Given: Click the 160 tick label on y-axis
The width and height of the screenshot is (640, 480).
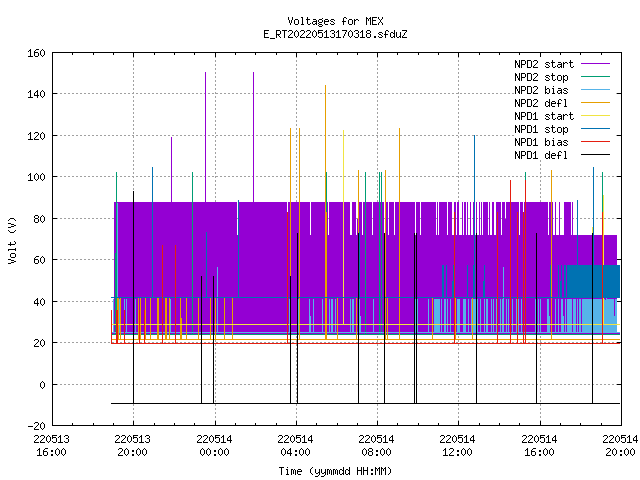Looking at the screenshot, I should coord(36,53).
